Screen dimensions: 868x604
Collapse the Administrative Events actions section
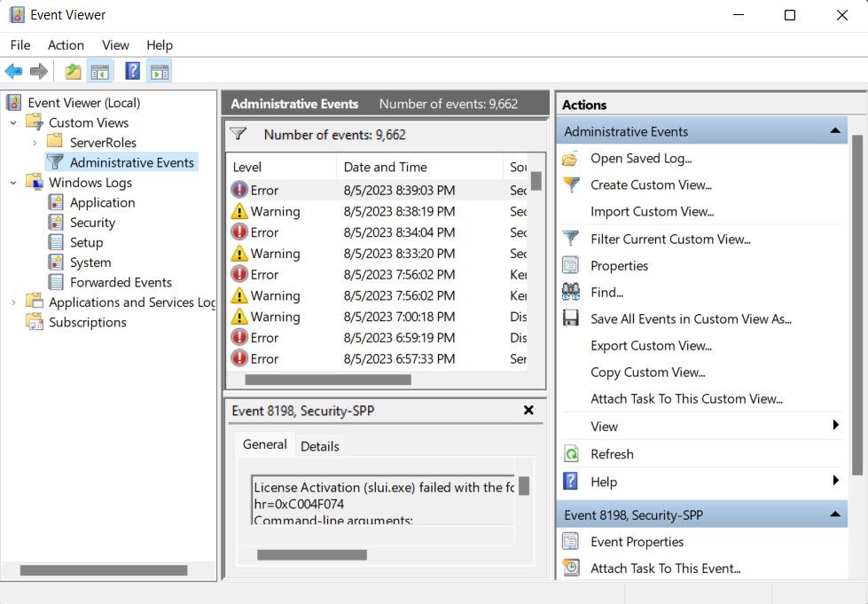point(834,131)
